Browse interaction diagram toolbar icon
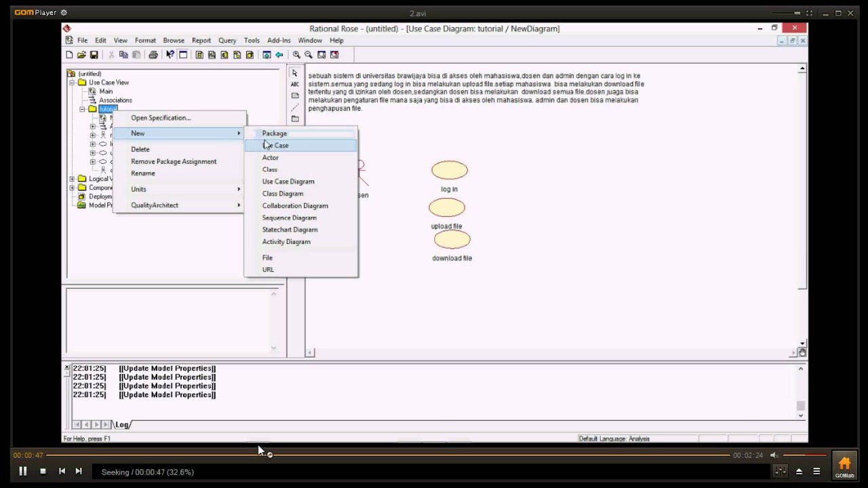 pos(212,55)
